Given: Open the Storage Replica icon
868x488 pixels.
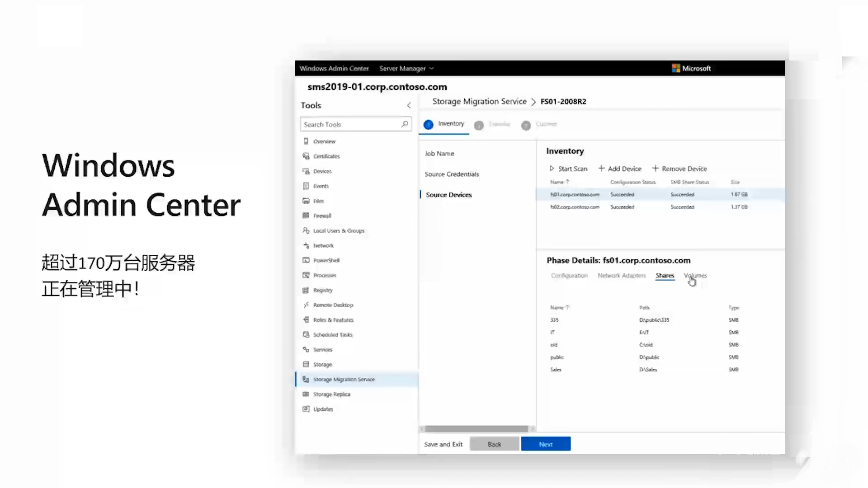Looking at the screenshot, I should (x=306, y=394).
